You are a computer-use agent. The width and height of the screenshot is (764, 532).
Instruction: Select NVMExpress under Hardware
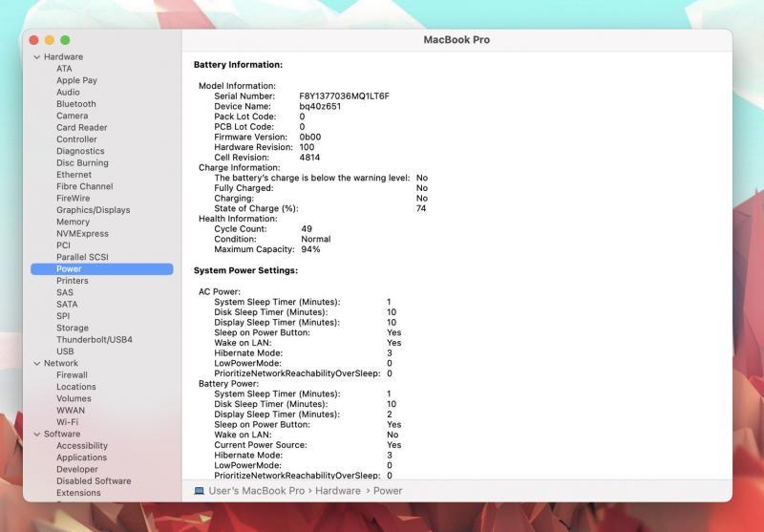coord(82,234)
